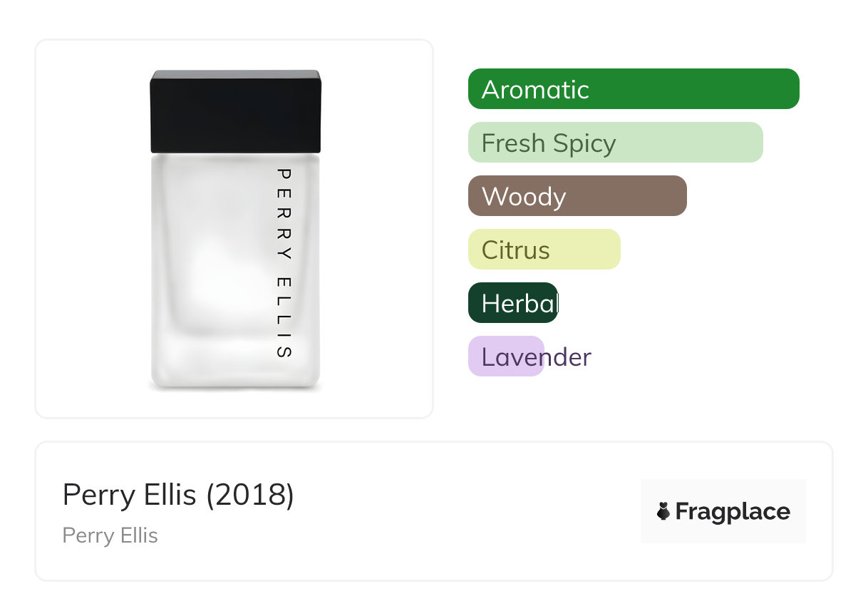Click the brown Woody accord bar
Viewport: 868px width, 616px height.
point(577,196)
